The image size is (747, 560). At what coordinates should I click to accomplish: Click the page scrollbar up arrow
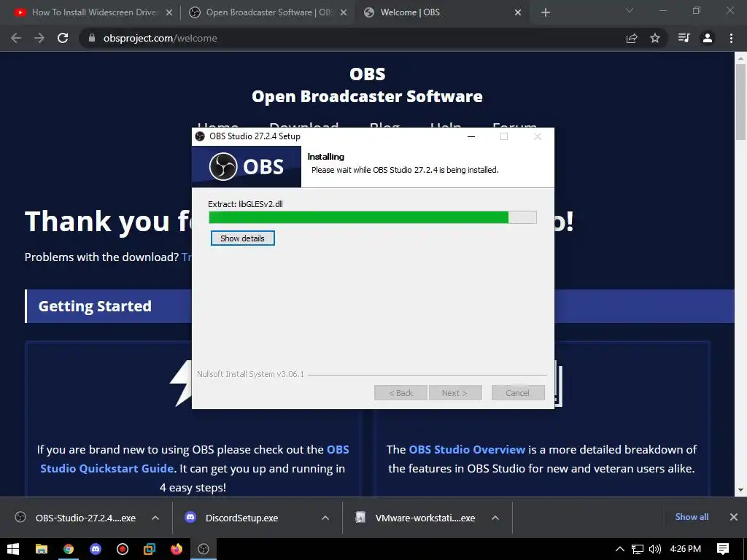tap(741, 58)
